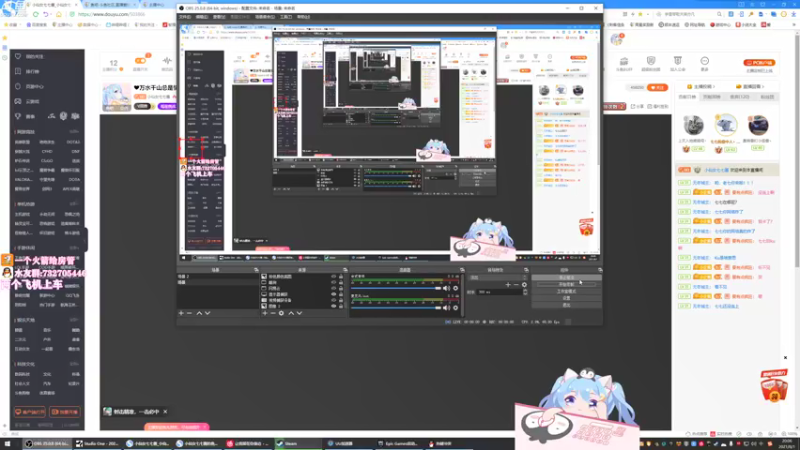Image resolution: width=800 pixels, height=450 pixels.
Task: Add a new scene with the plus icon
Action: pyautogui.click(x=181, y=313)
